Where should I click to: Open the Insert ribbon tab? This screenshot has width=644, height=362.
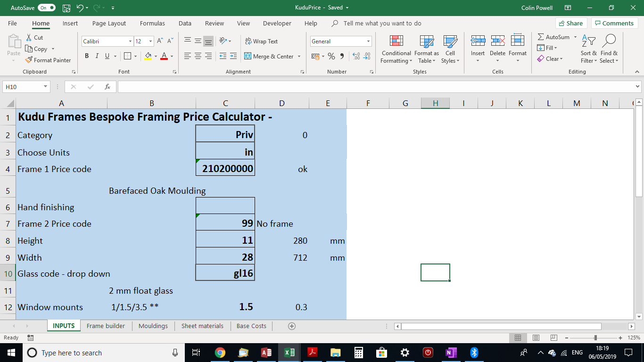pyautogui.click(x=70, y=23)
